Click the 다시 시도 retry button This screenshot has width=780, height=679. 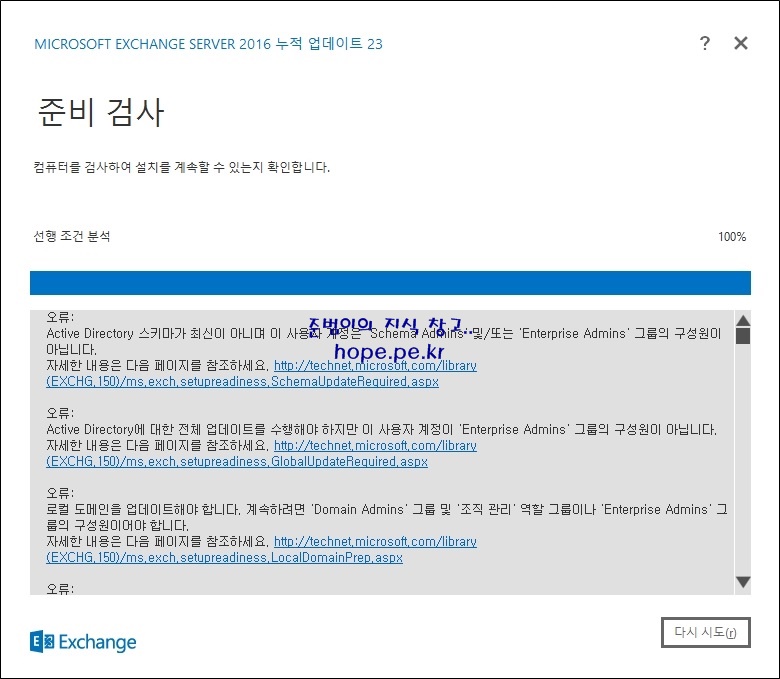[x=705, y=632]
